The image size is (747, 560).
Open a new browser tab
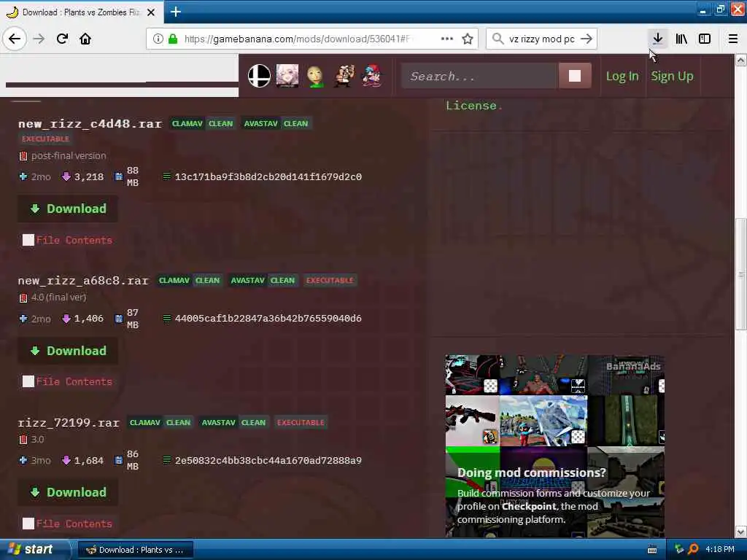[x=176, y=12]
